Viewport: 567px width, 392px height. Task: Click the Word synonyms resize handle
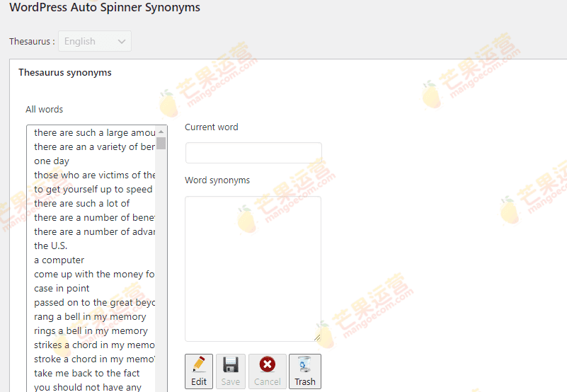pos(317,338)
